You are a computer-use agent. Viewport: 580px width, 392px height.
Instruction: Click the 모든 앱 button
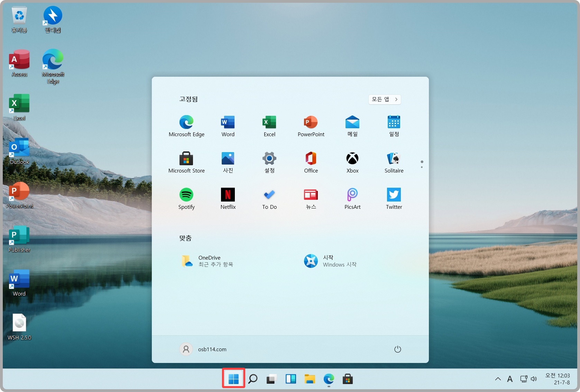click(x=385, y=99)
